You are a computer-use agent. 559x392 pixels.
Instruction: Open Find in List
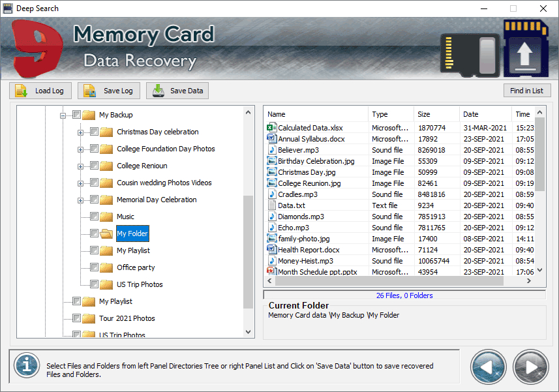click(527, 91)
